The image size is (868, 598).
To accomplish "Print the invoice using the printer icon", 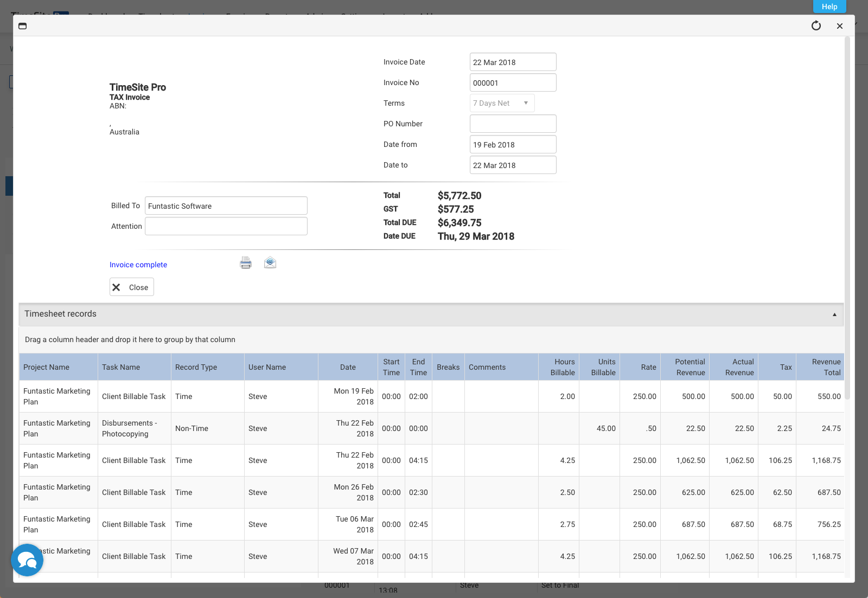I will pyautogui.click(x=246, y=263).
